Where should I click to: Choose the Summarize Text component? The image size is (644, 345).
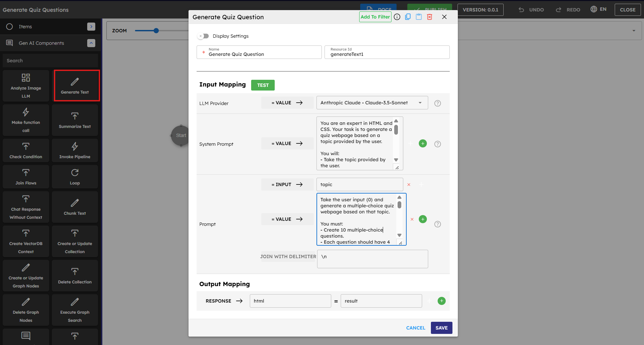tap(75, 120)
